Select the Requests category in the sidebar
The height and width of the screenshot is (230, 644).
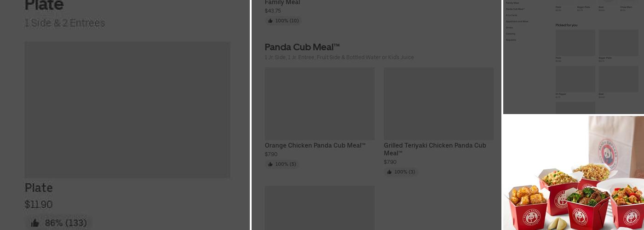(511, 40)
